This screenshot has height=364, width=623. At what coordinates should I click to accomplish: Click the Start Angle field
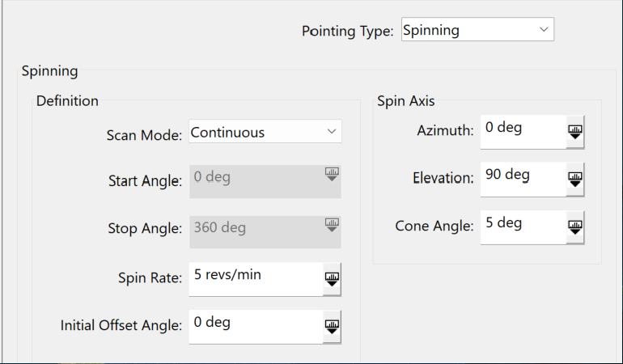tap(255, 181)
